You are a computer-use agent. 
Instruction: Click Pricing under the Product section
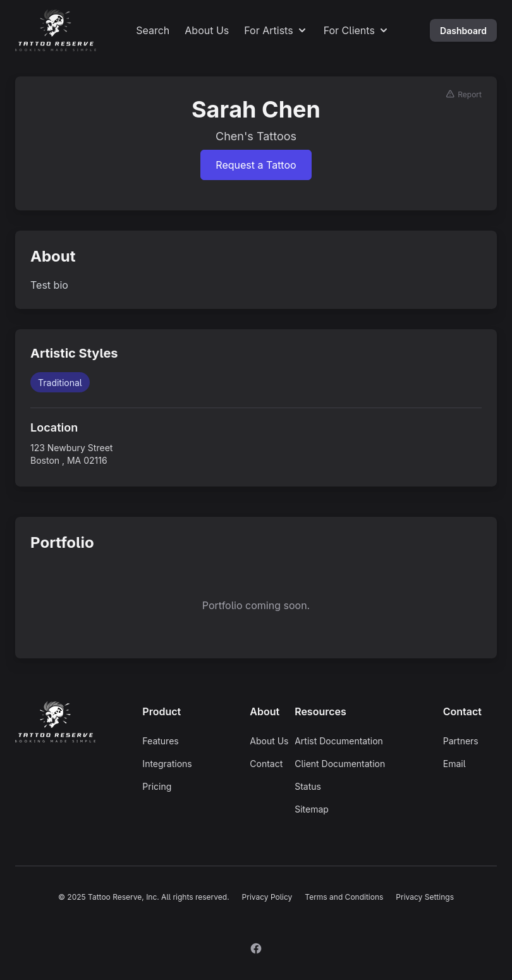157,786
